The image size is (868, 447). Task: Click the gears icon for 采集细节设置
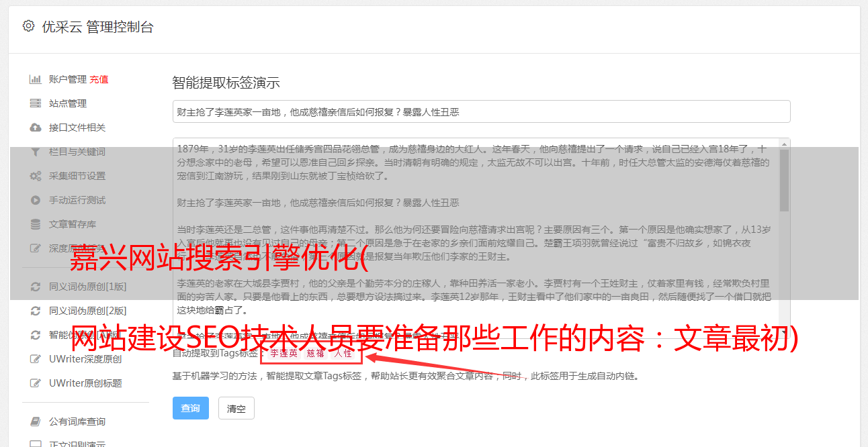click(36, 176)
